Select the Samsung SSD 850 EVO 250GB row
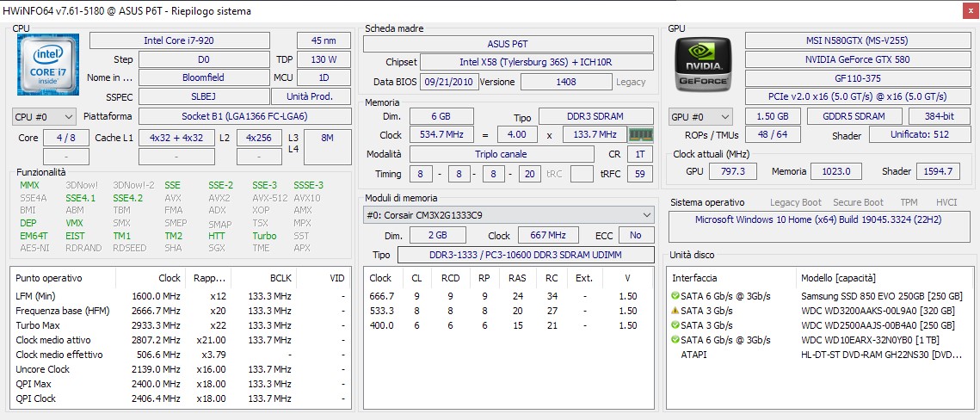This screenshot has height=420, width=980. pyautogui.click(x=819, y=295)
